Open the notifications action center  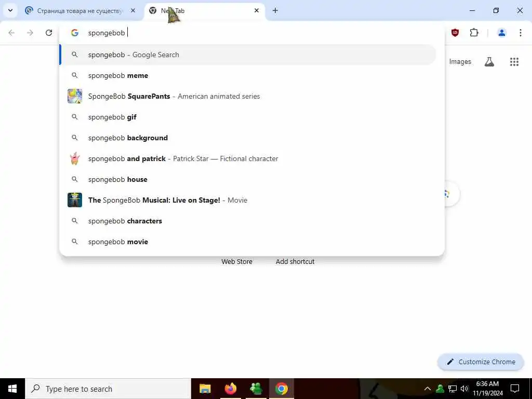[515, 389]
